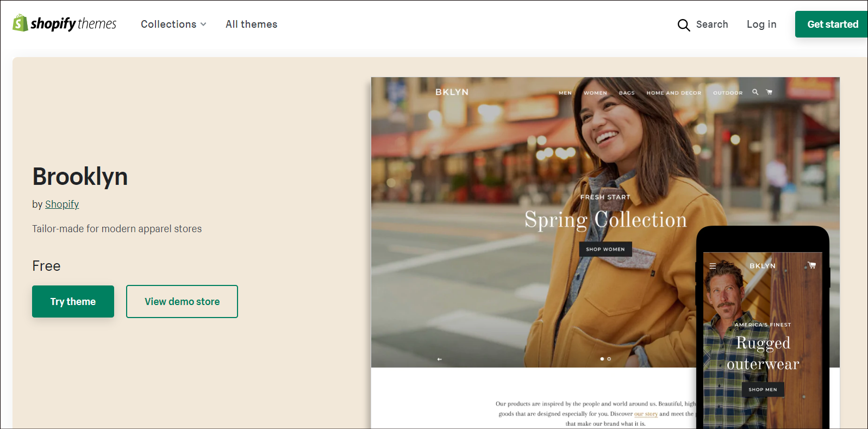Click the cart icon on mobile preview
868x429 pixels.
click(x=811, y=265)
